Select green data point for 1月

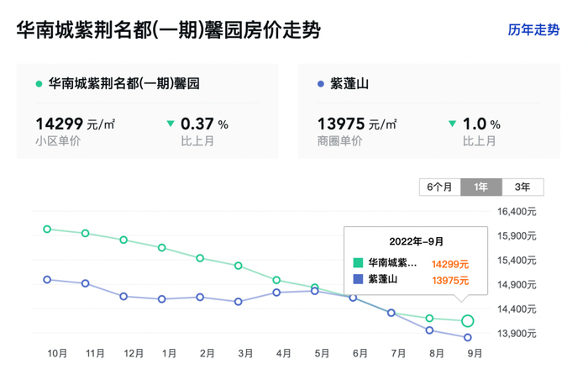tap(162, 248)
